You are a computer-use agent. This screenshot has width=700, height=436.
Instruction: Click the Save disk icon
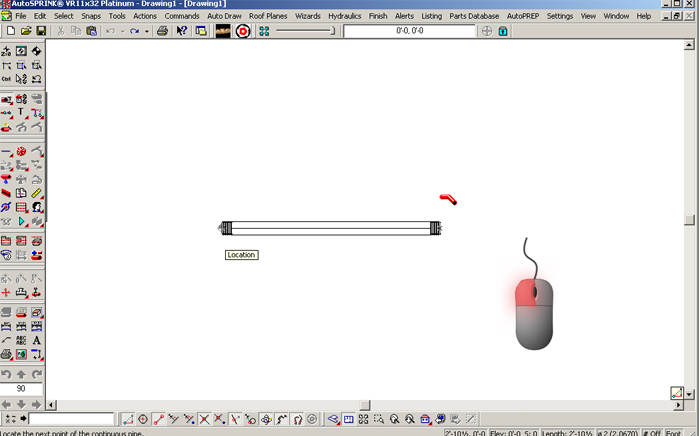click(x=41, y=31)
